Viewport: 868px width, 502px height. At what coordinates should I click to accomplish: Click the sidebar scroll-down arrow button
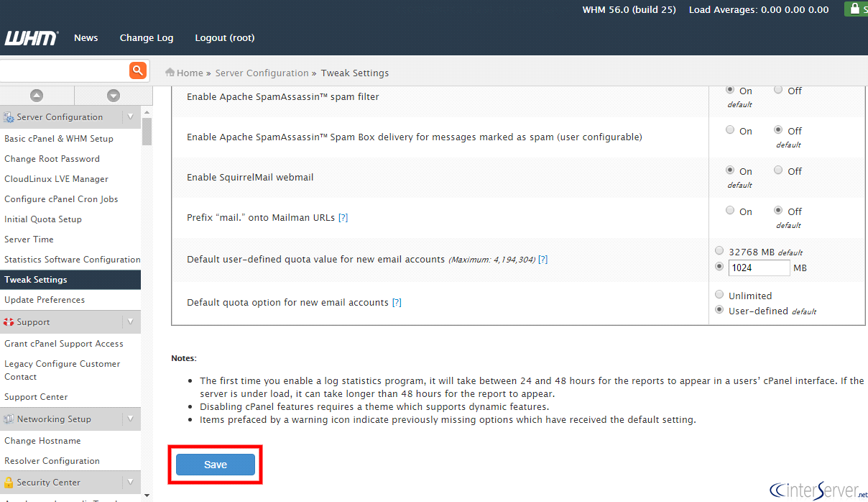[x=113, y=96]
